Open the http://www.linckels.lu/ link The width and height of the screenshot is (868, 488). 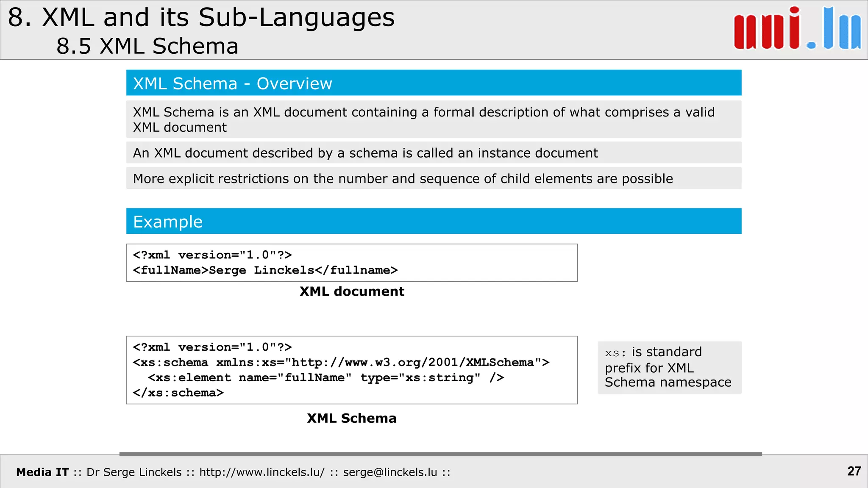point(262,472)
